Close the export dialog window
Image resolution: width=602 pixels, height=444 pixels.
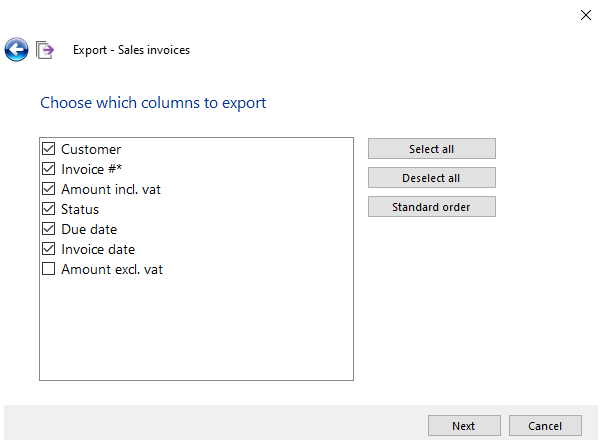tap(586, 15)
